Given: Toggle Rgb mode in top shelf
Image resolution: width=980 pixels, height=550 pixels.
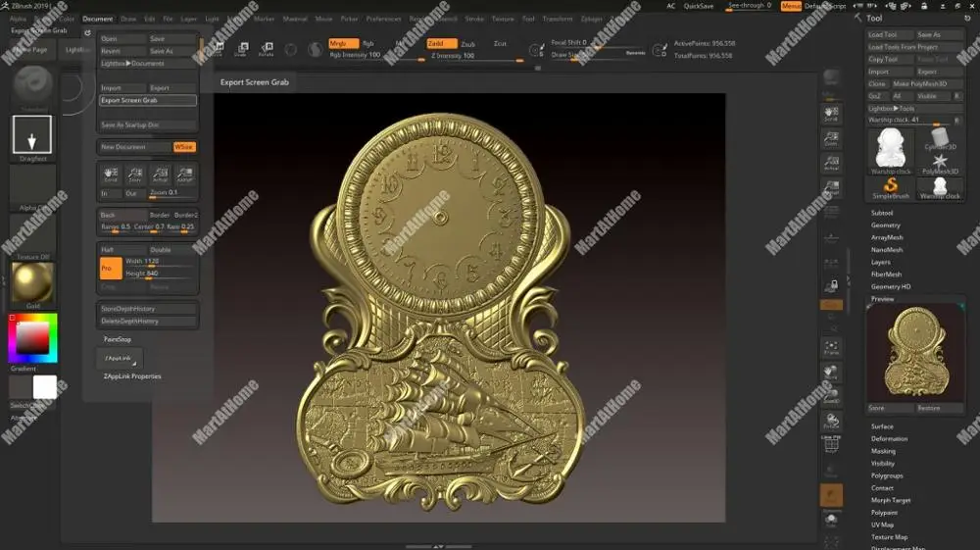Looking at the screenshot, I should pos(368,44).
